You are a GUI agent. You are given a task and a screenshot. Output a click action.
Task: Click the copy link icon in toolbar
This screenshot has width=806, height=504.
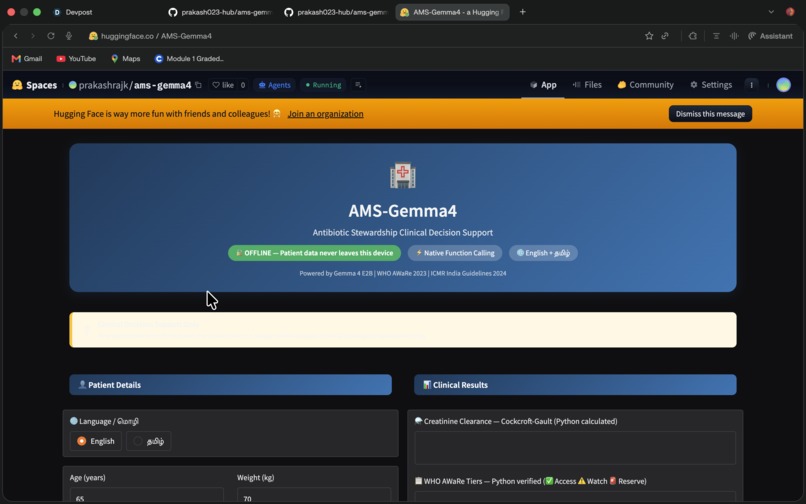point(665,36)
